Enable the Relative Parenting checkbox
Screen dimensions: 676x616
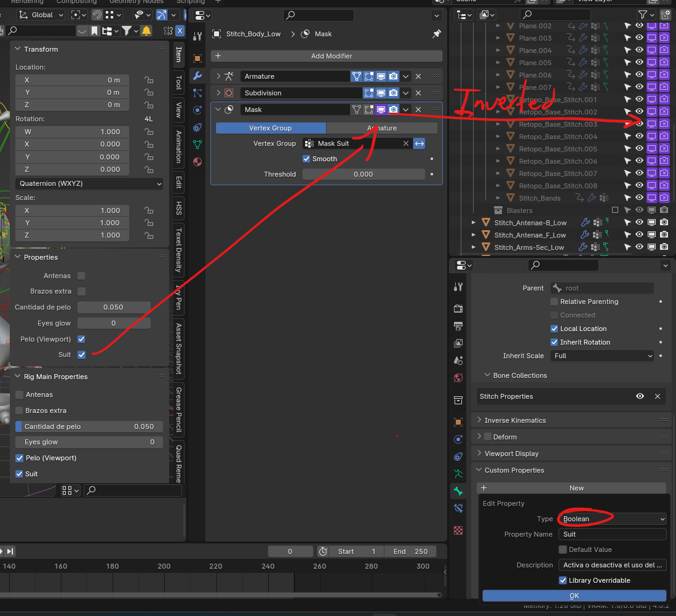(x=554, y=302)
